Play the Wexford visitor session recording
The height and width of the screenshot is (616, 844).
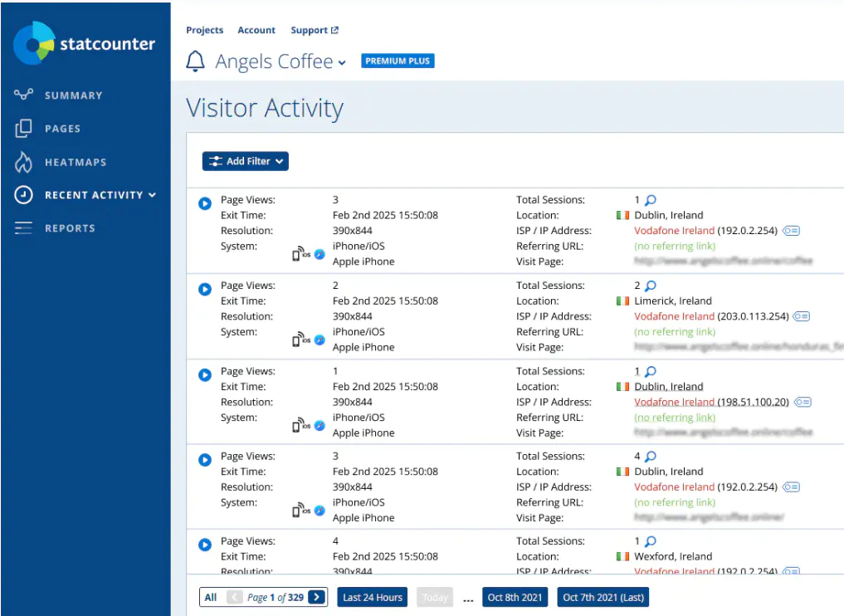click(204, 545)
